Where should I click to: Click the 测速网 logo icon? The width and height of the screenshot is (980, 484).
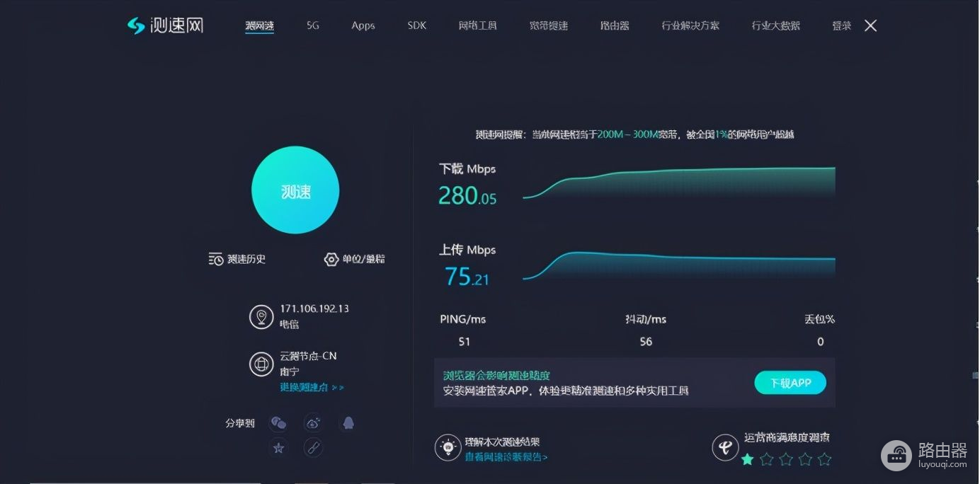(x=136, y=25)
